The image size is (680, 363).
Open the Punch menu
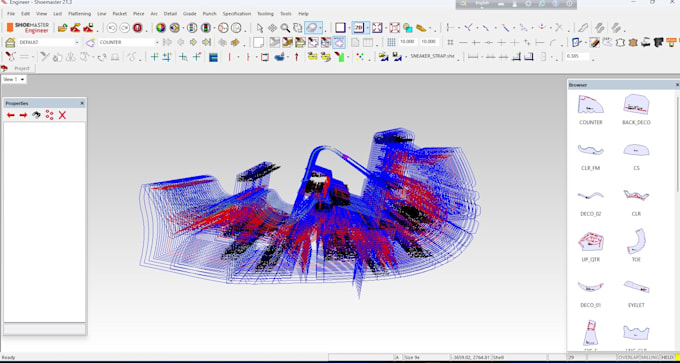(x=209, y=14)
